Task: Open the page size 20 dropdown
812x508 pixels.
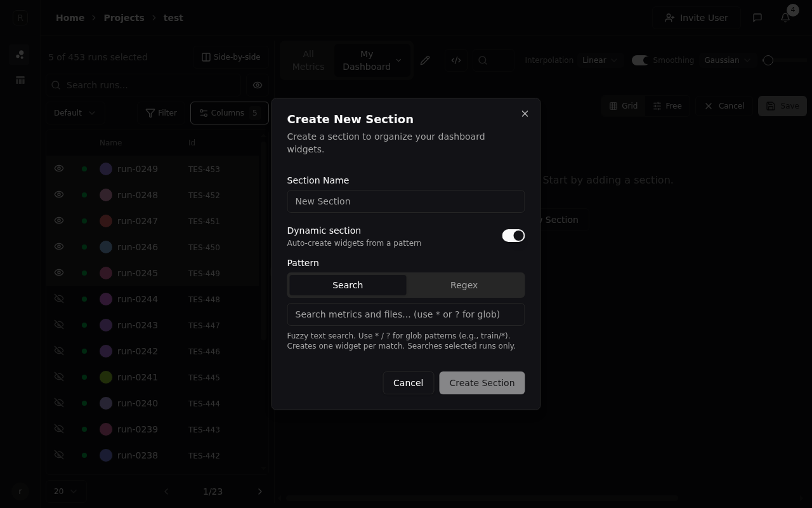Action: pos(64,491)
